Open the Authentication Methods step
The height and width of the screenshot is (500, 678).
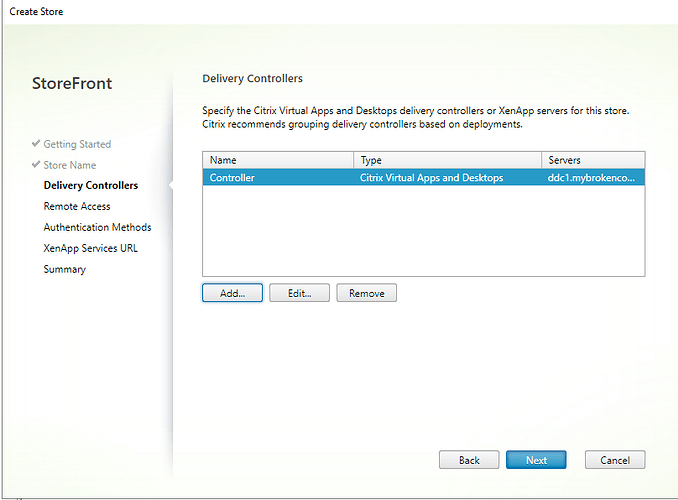97,228
